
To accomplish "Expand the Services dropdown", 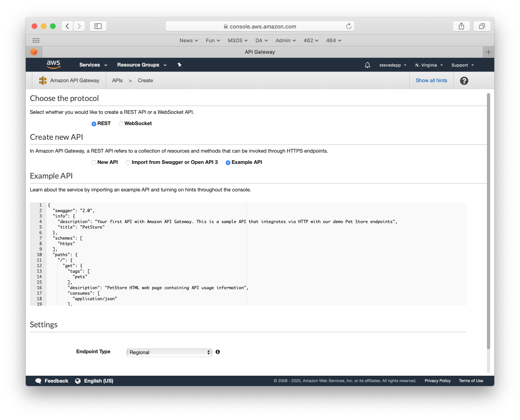I will click(x=93, y=65).
